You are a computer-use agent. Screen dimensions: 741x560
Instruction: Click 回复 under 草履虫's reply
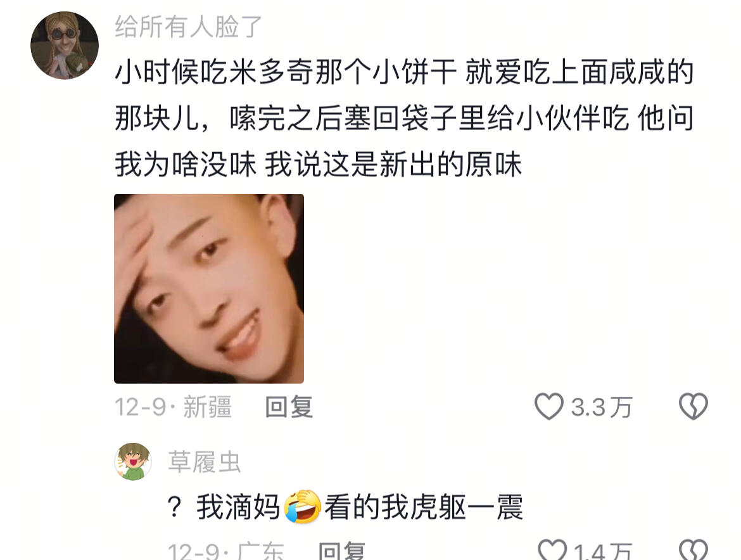[x=341, y=551]
